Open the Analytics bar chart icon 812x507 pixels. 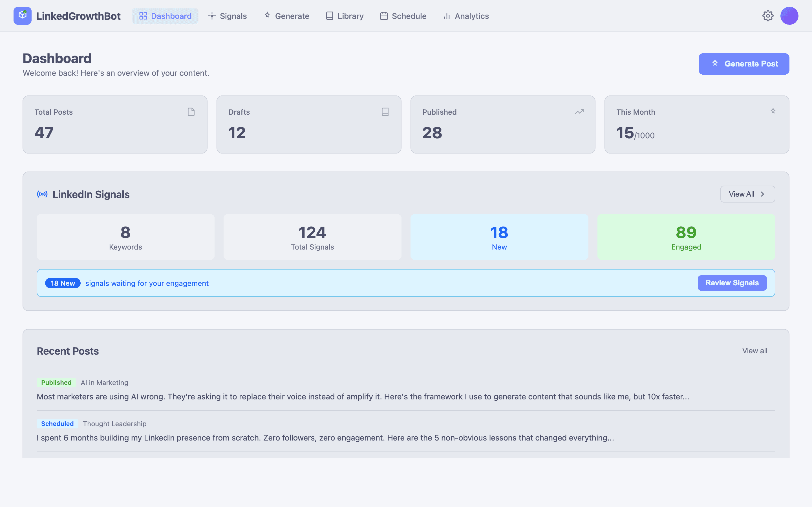pyautogui.click(x=447, y=16)
